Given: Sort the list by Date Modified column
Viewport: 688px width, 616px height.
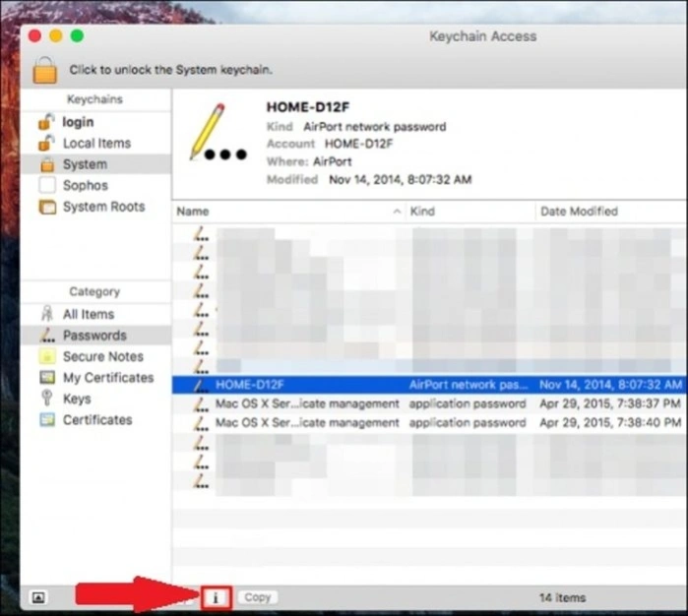Looking at the screenshot, I should (611, 212).
